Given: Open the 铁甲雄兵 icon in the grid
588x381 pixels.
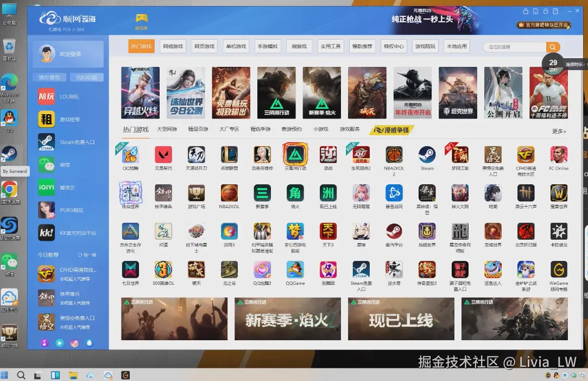Looking at the screenshot, I should [x=163, y=193].
